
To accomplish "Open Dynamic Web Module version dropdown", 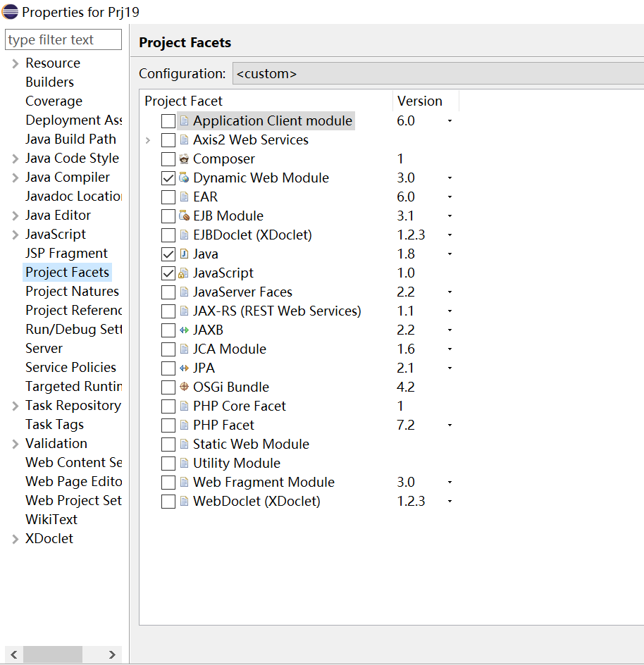I will click(450, 178).
